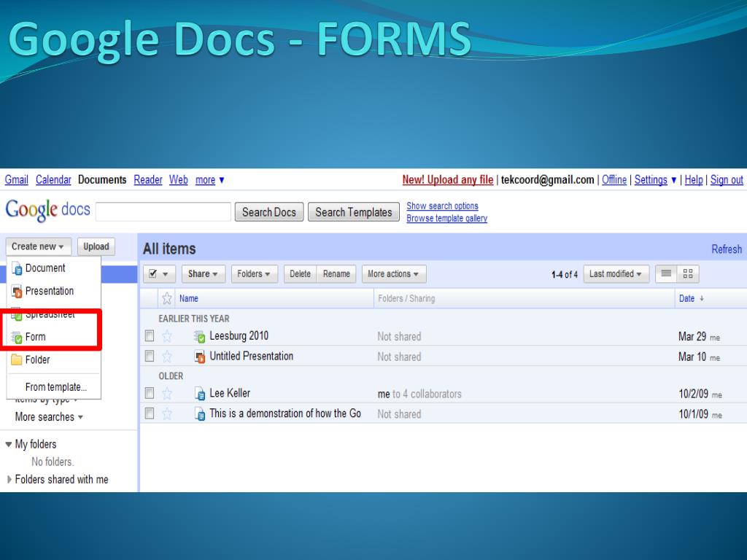747x560 pixels.
Task: Open the Settings dropdown arrow
Action: coord(673,180)
